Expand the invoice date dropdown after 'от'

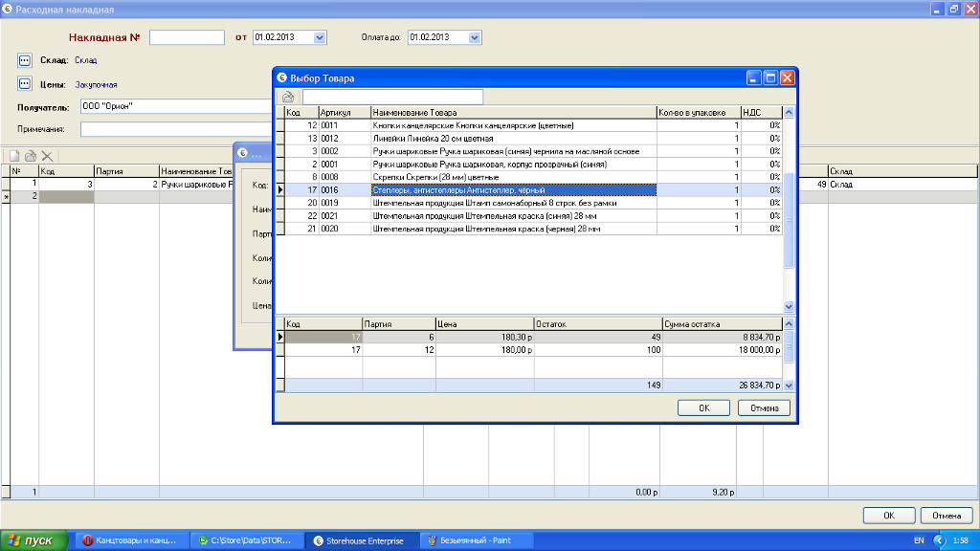point(320,37)
